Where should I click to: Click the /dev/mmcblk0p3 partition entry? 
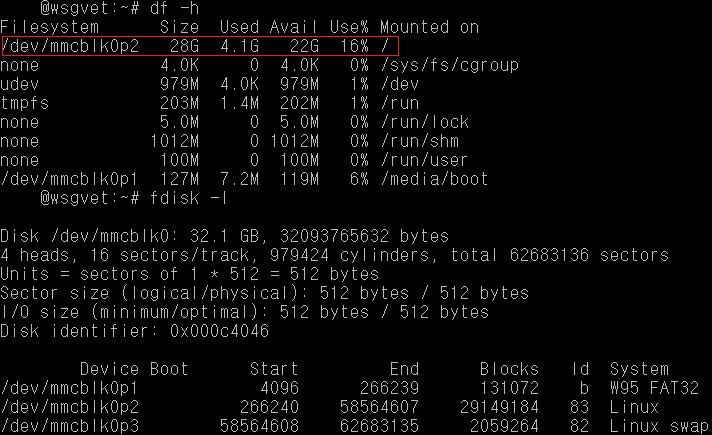click(x=70, y=426)
